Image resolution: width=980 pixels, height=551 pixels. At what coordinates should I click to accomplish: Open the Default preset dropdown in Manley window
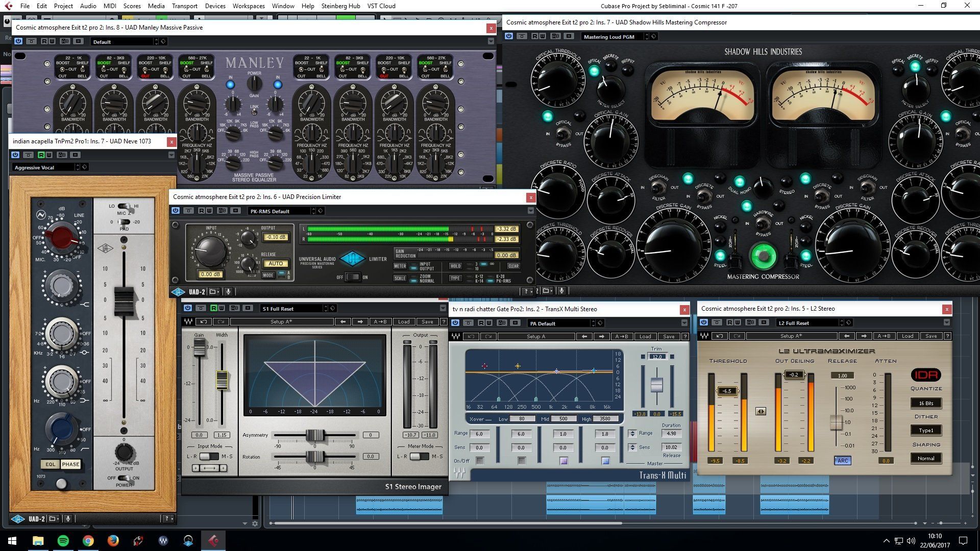[125, 42]
